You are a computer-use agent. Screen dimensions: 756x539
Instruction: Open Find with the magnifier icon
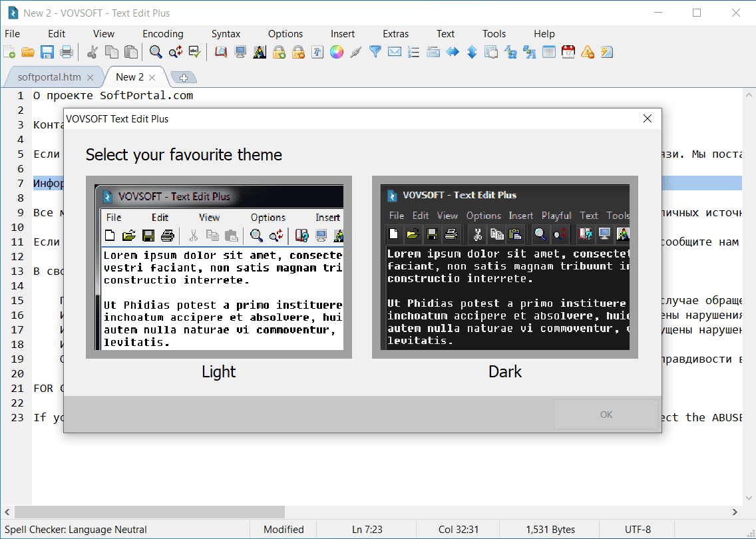(x=156, y=52)
